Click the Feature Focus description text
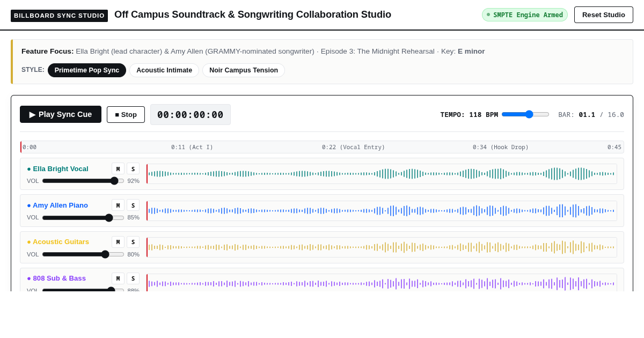 click(x=253, y=51)
